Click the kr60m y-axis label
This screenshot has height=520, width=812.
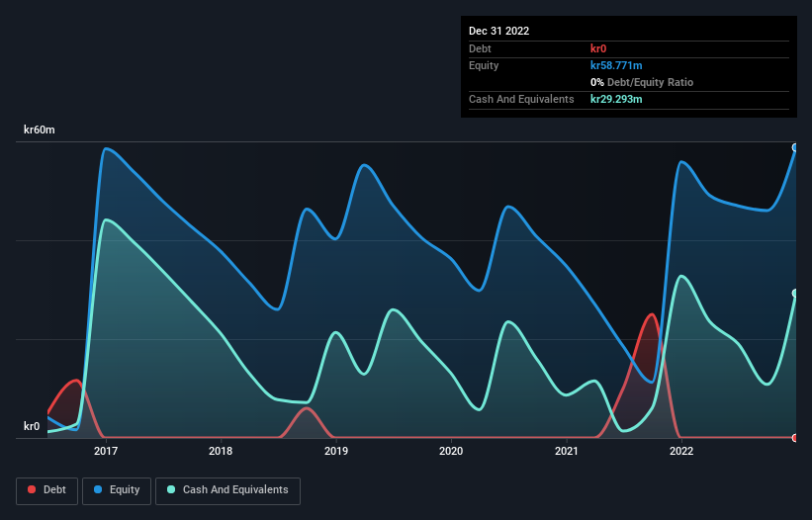point(40,130)
